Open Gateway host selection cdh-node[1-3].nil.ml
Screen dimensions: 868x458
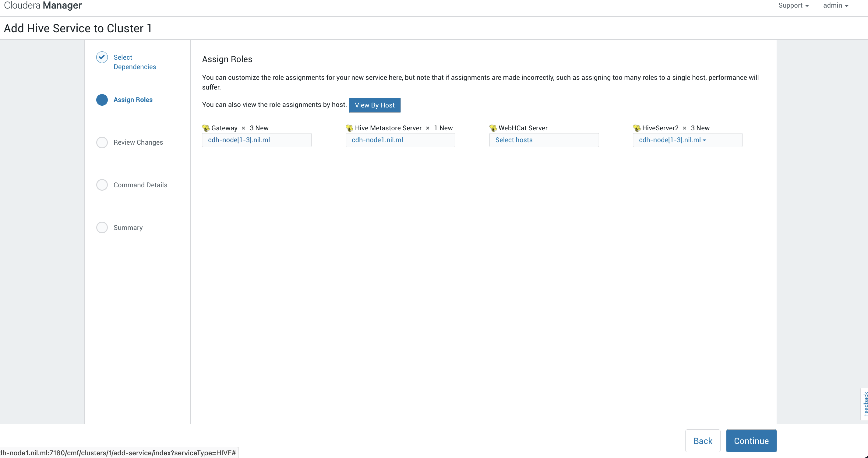click(x=256, y=140)
